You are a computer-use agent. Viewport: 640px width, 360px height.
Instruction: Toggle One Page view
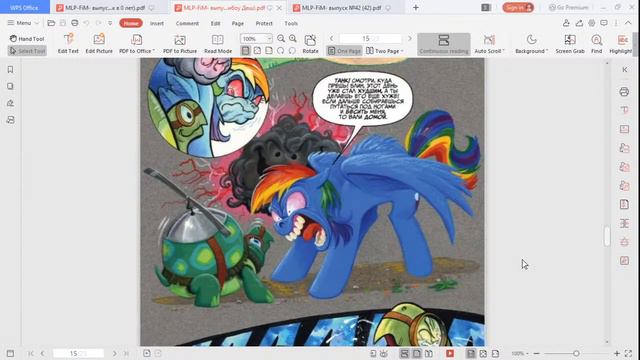[x=344, y=51]
